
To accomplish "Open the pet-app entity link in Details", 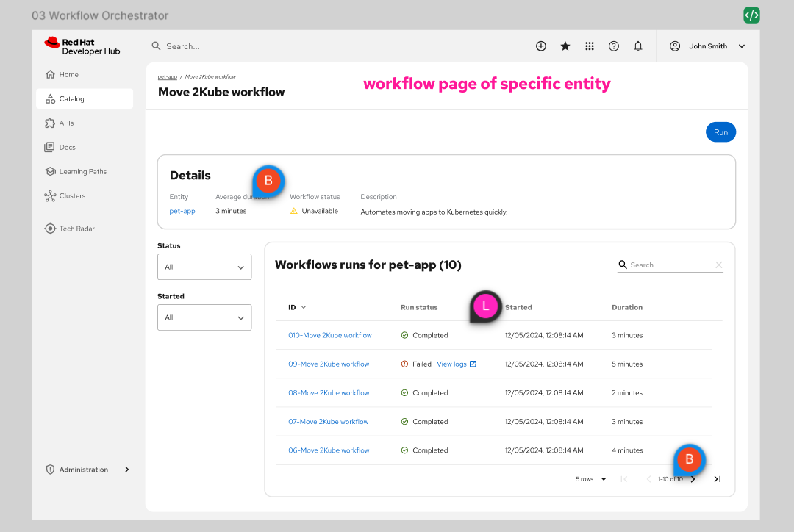I will pyautogui.click(x=182, y=211).
